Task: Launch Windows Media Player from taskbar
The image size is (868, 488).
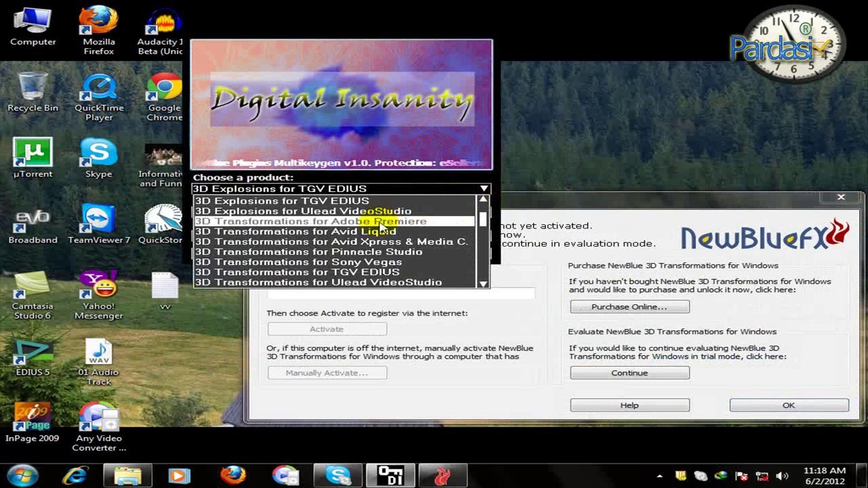Action: click(180, 475)
